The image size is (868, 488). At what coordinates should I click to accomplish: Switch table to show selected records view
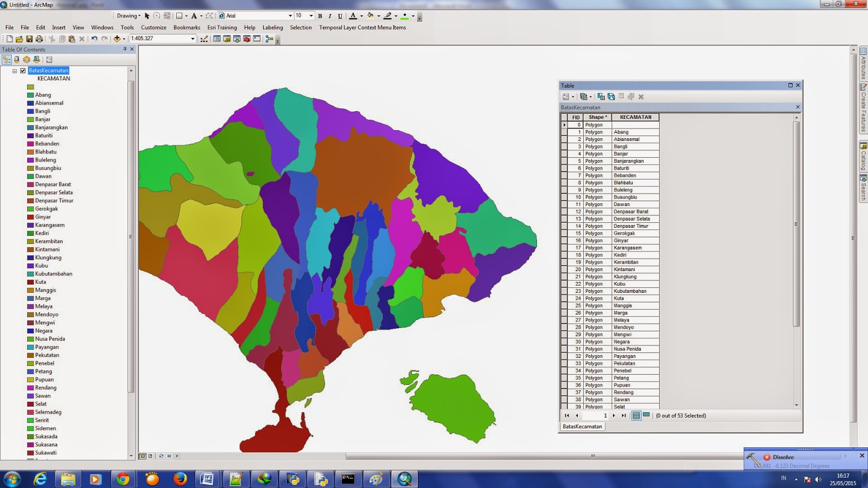tap(646, 415)
